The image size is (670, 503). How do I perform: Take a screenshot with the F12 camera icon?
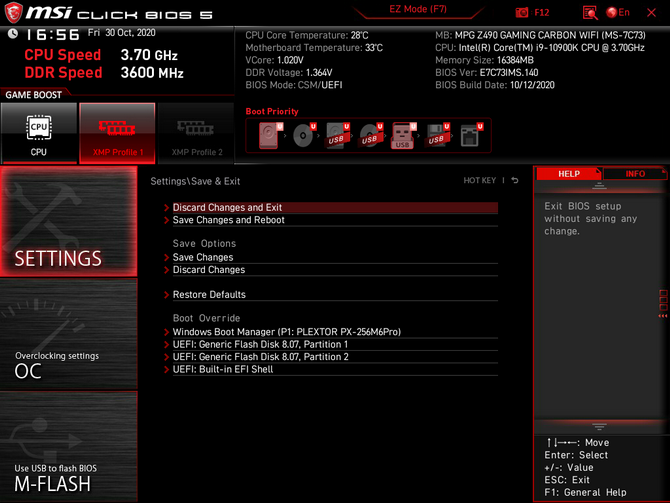point(522,13)
